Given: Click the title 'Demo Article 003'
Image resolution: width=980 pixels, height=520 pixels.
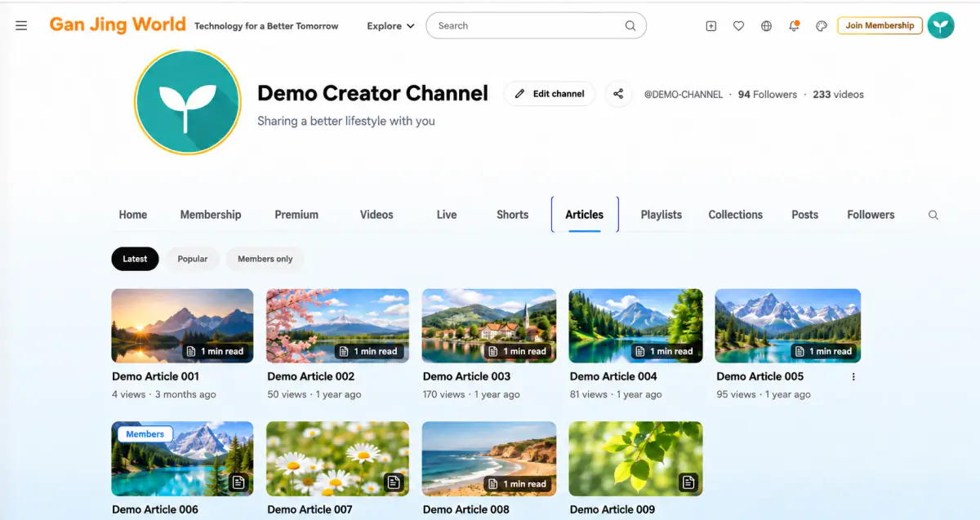Looking at the screenshot, I should pyautogui.click(x=466, y=376).
